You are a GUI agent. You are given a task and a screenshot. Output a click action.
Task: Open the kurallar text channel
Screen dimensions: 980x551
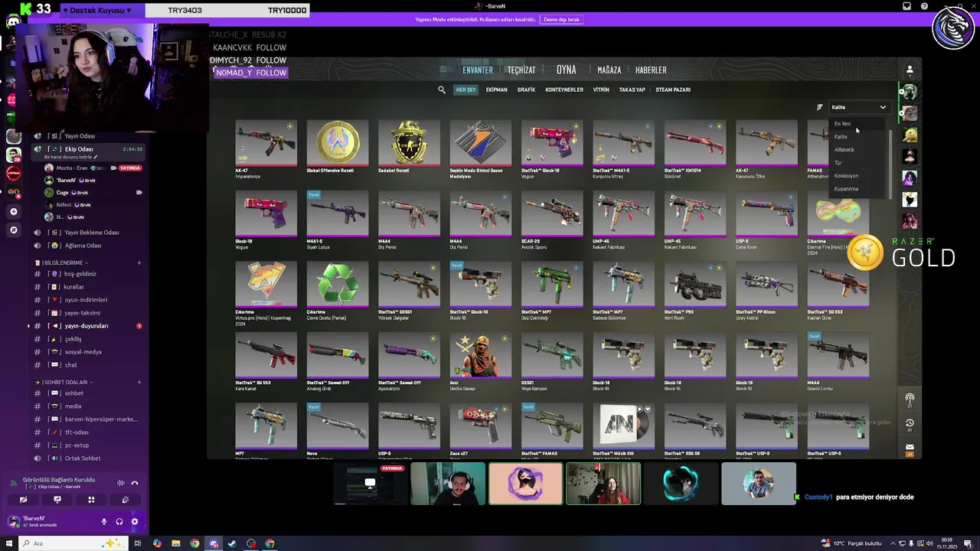pos(86,287)
